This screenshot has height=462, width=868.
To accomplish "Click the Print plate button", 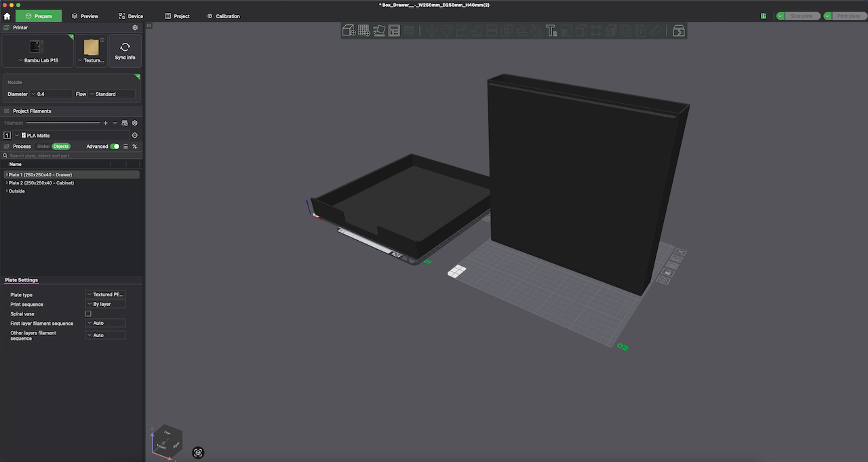I will (x=850, y=16).
